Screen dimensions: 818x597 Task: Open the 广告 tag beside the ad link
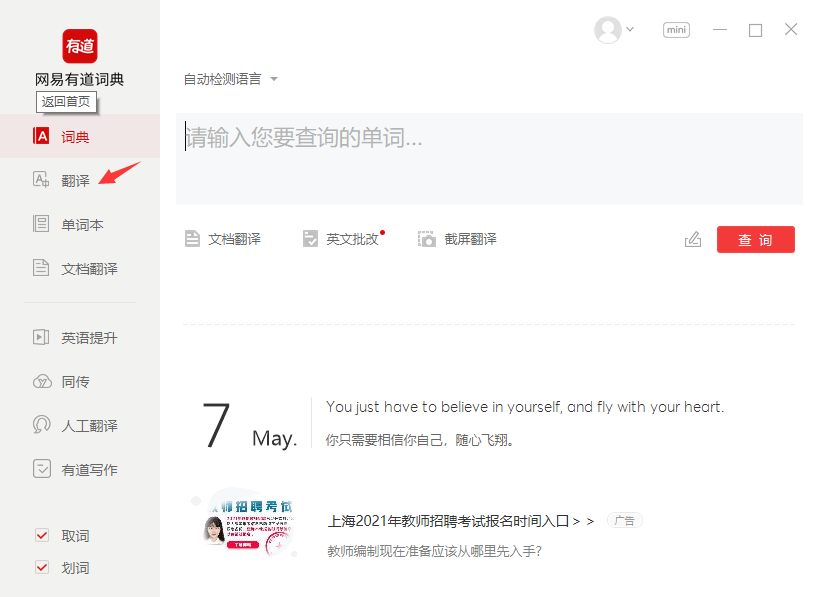(623, 520)
